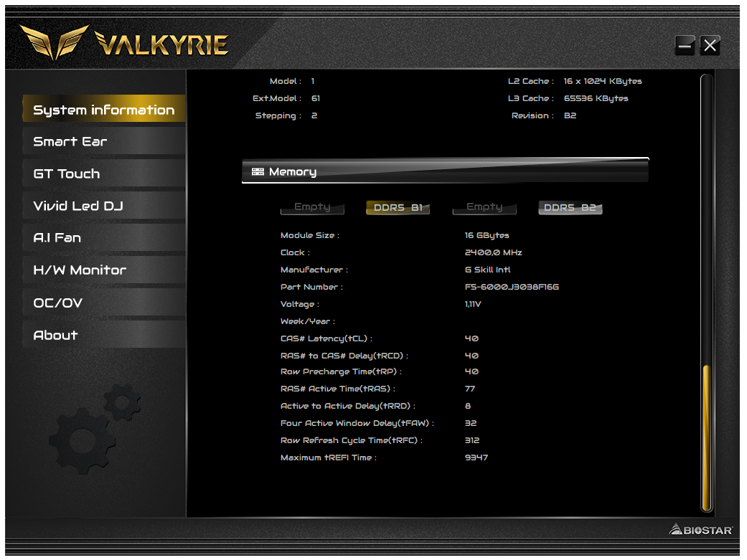Click the RAS# to CAS# Delay(tRCD) label
Screen dimensions: 747x560
tap(344, 356)
